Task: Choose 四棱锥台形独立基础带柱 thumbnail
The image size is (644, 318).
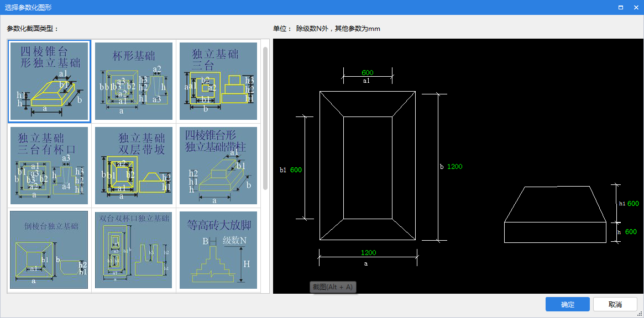Action: (x=218, y=166)
